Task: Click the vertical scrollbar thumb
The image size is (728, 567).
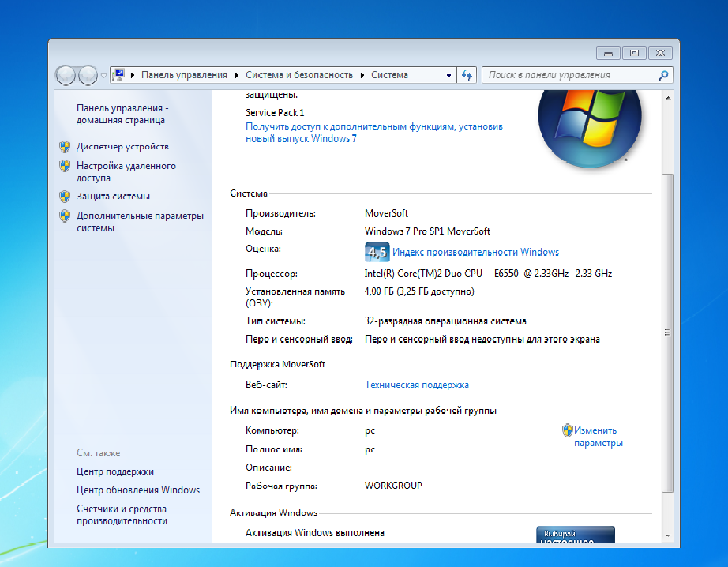Action: pos(668,333)
